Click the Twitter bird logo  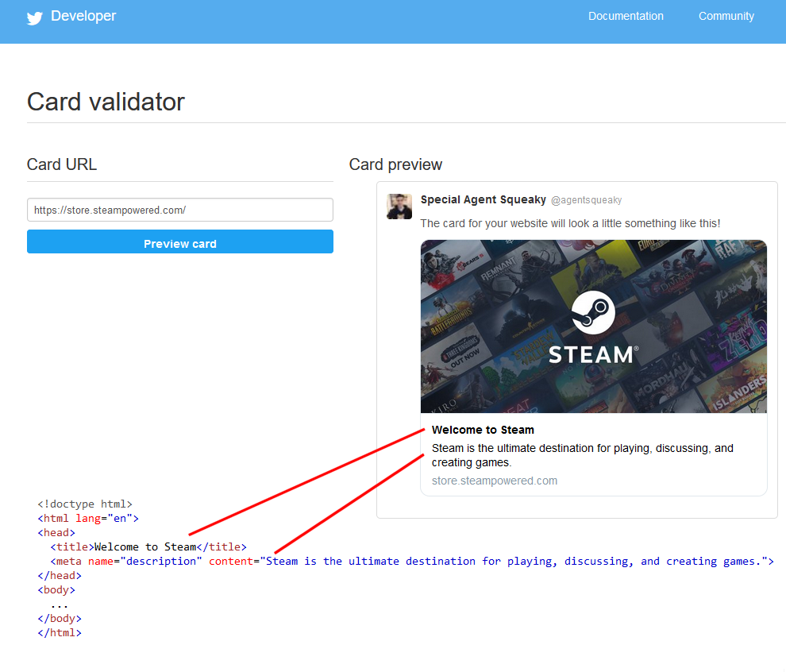click(x=34, y=17)
